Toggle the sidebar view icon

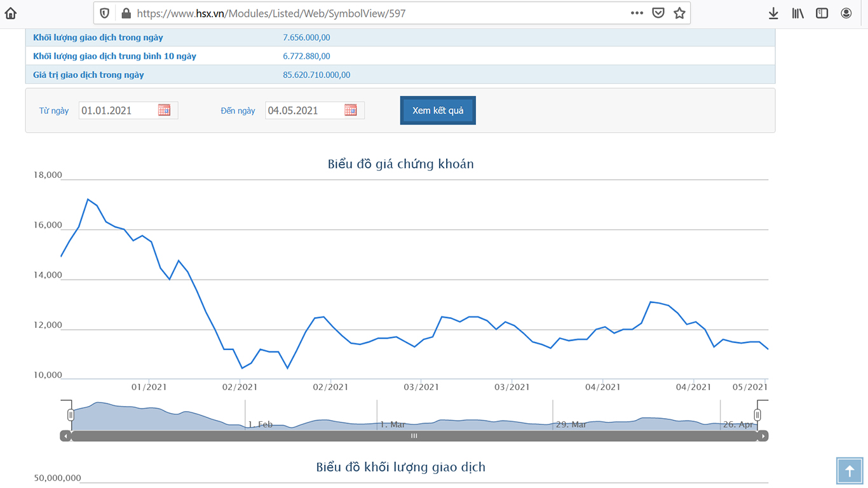point(822,13)
